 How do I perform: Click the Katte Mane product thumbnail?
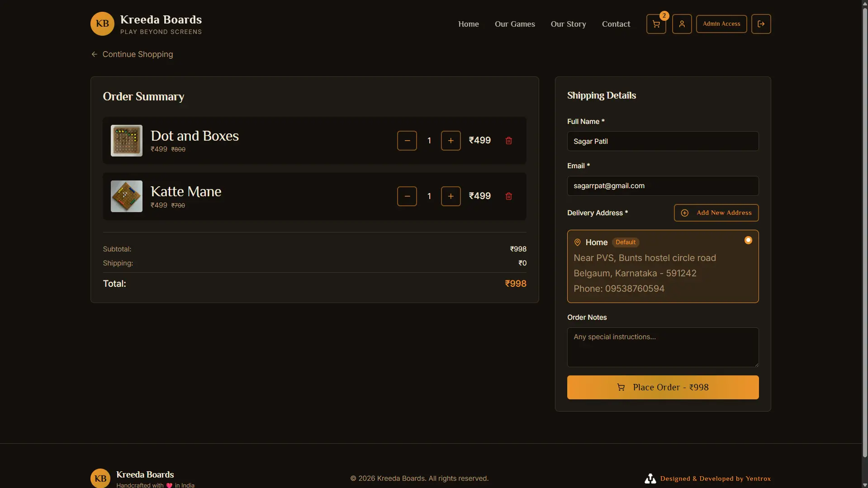126,196
